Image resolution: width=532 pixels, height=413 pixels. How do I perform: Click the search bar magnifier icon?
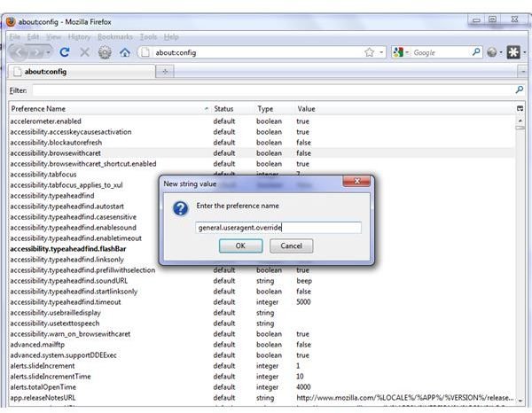475,52
